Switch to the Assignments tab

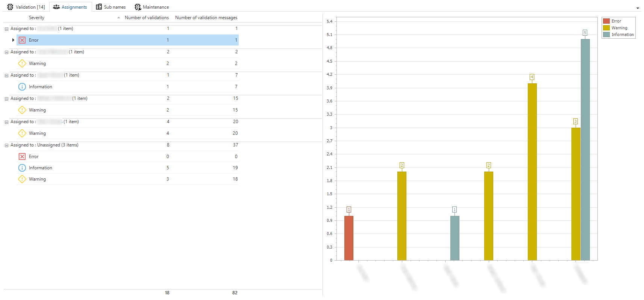[70, 7]
